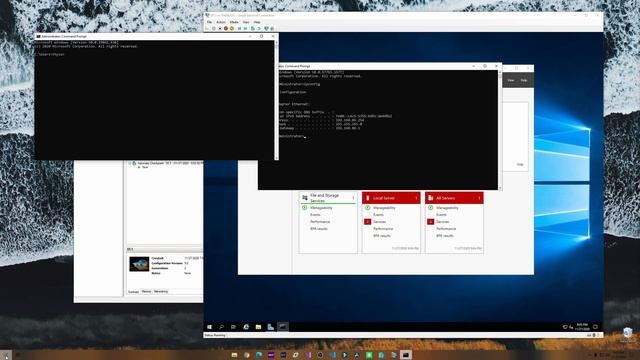Image resolution: width=640 pixels, height=360 pixels.
Task: Click Events under File and Storage Services
Action: click(315, 215)
